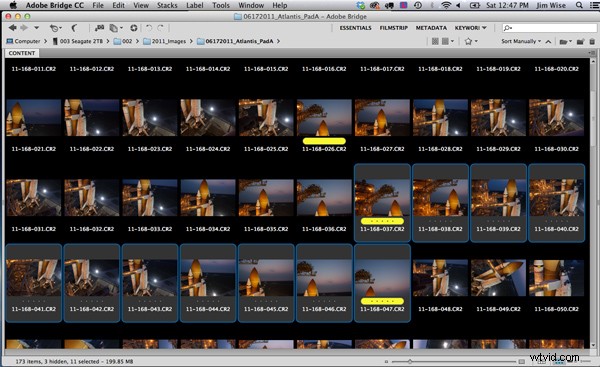
Task: Go back using the back arrow
Action: click(x=12, y=28)
